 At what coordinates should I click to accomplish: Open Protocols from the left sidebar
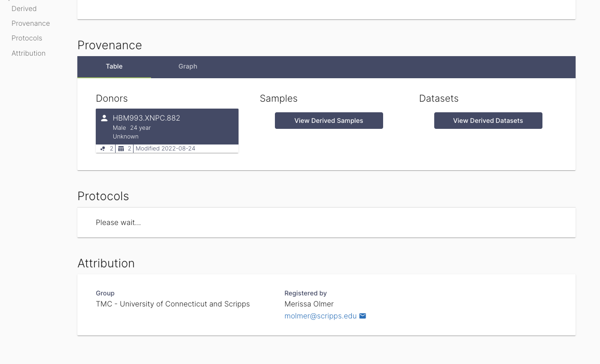[x=27, y=38]
